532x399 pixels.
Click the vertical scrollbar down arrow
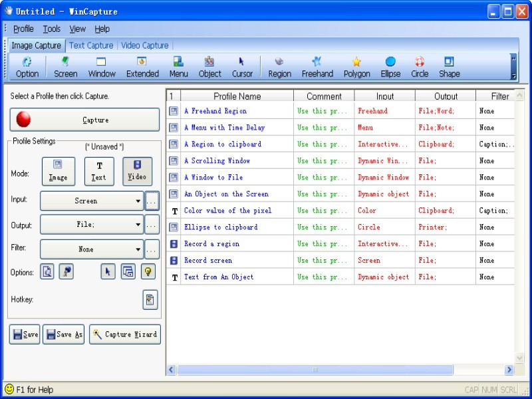pyautogui.click(x=519, y=358)
